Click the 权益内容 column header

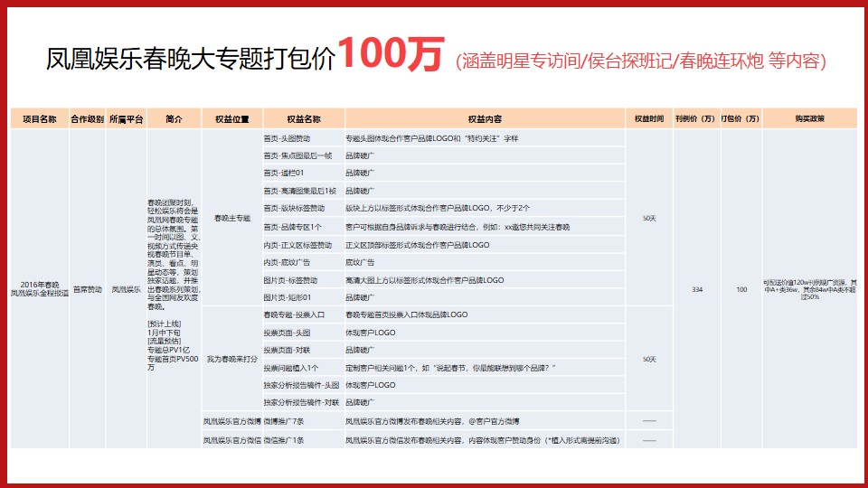pos(485,119)
